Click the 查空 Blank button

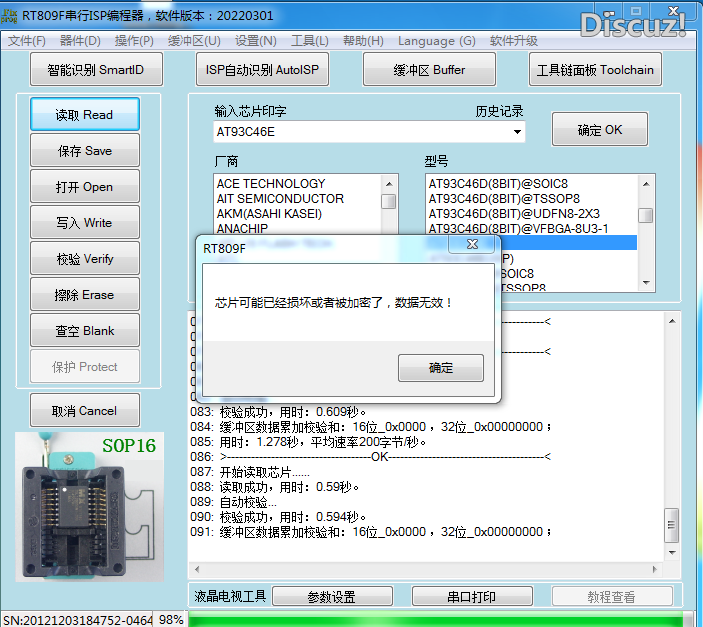[85, 330]
